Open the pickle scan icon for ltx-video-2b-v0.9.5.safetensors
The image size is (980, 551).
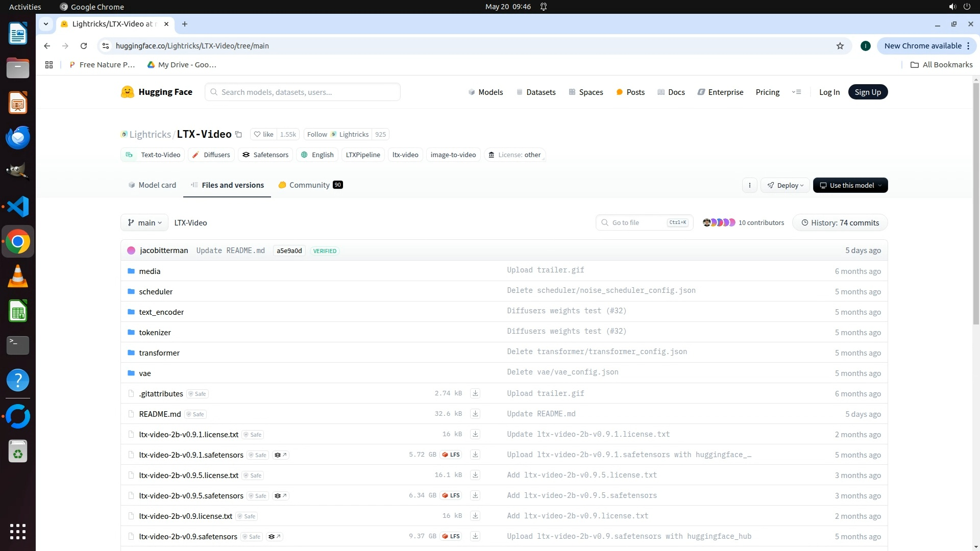click(280, 496)
